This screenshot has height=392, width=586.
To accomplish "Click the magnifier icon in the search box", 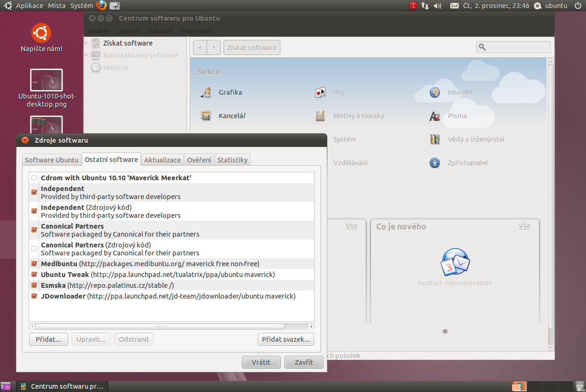I will (482, 47).
